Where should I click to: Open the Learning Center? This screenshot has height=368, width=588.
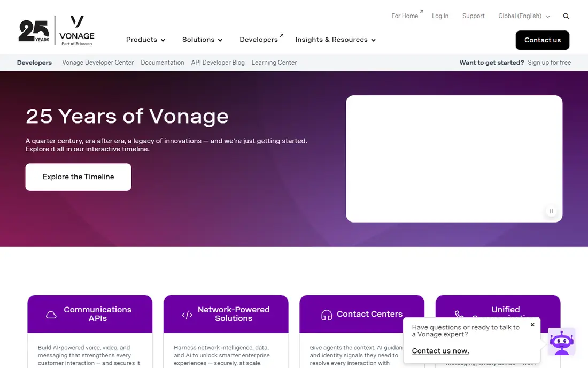click(274, 63)
